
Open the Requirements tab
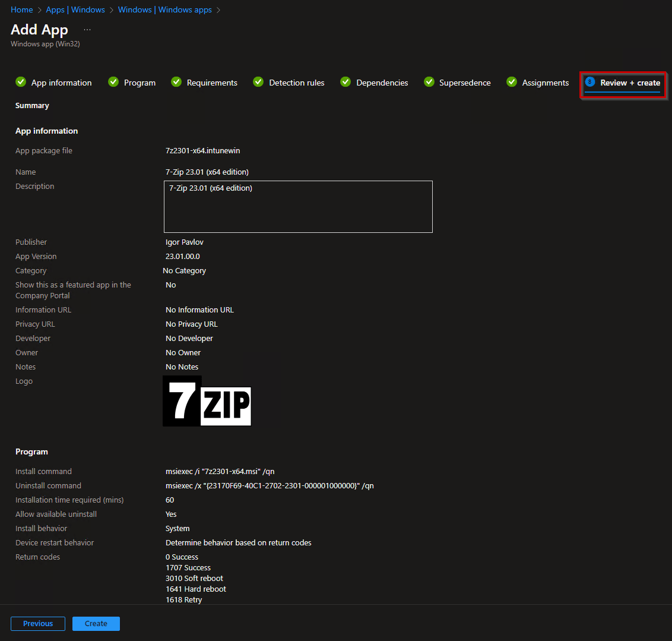click(x=212, y=83)
